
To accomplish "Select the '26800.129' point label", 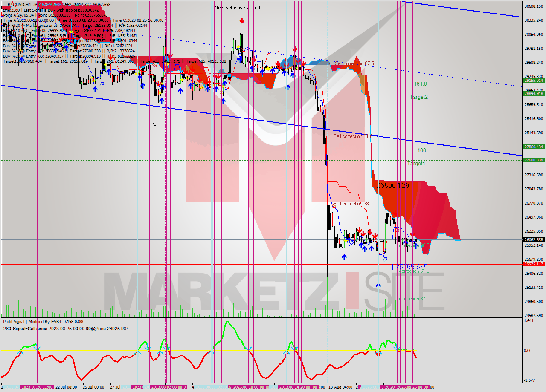I will [x=394, y=185].
